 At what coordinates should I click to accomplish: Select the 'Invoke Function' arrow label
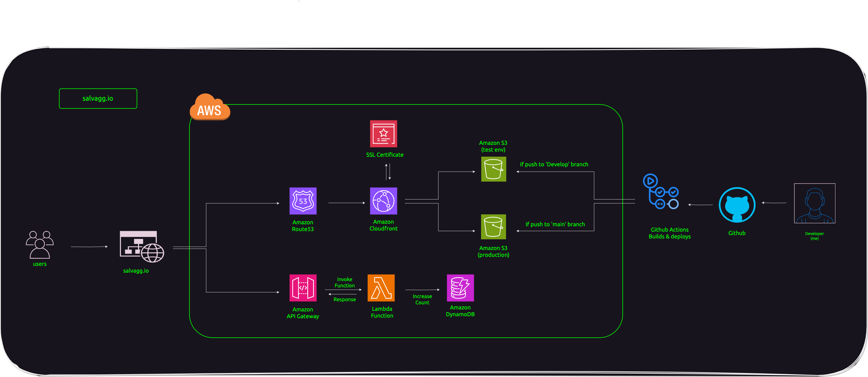[x=344, y=282]
